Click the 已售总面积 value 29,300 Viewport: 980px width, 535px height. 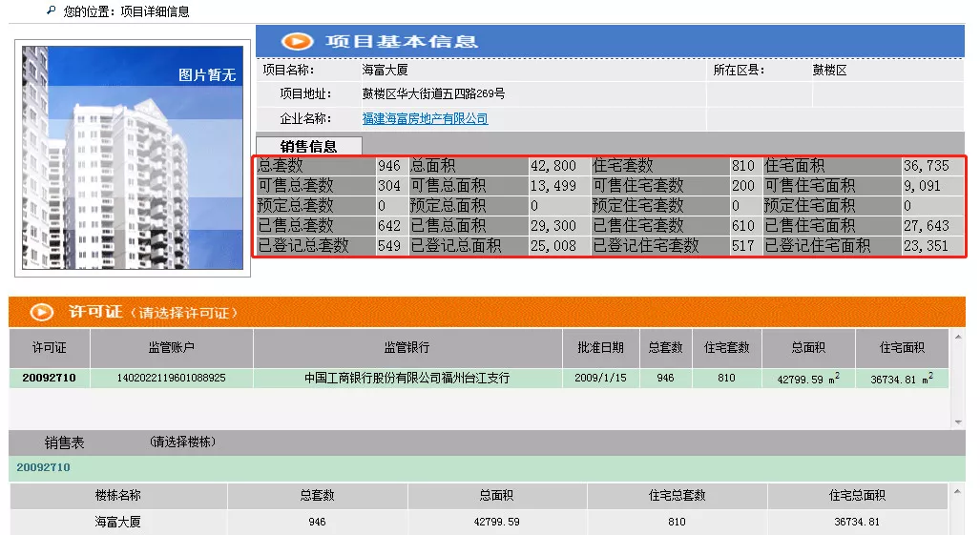553,225
